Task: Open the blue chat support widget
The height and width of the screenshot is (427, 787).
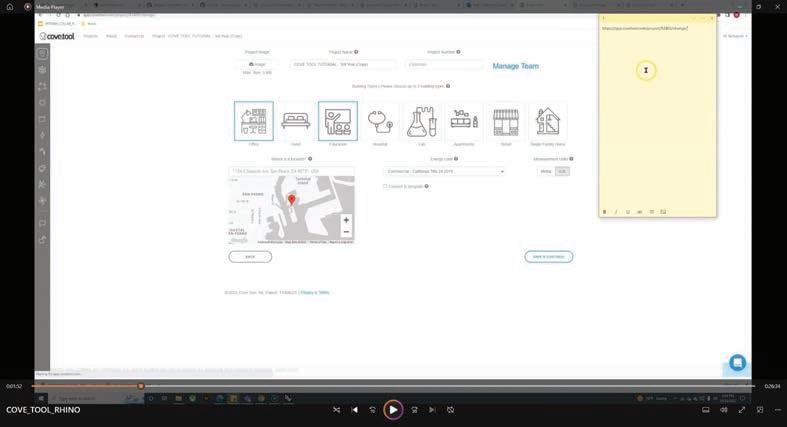Action: pyautogui.click(x=737, y=362)
